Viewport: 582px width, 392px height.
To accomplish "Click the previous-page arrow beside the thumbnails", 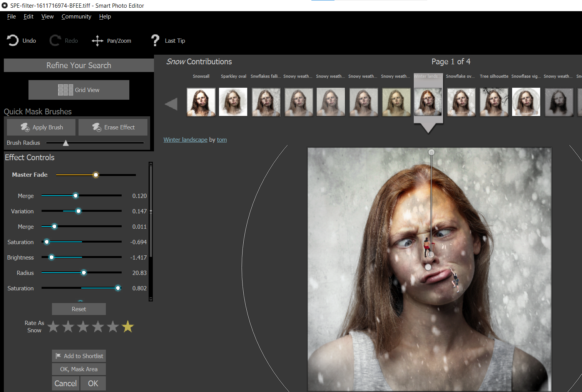I will click(x=171, y=103).
